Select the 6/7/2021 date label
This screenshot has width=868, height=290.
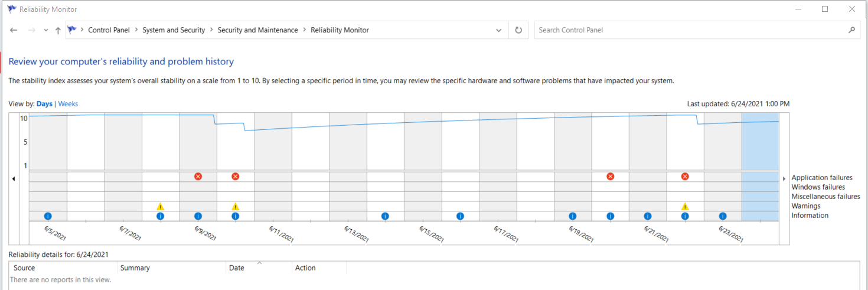coord(130,233)
